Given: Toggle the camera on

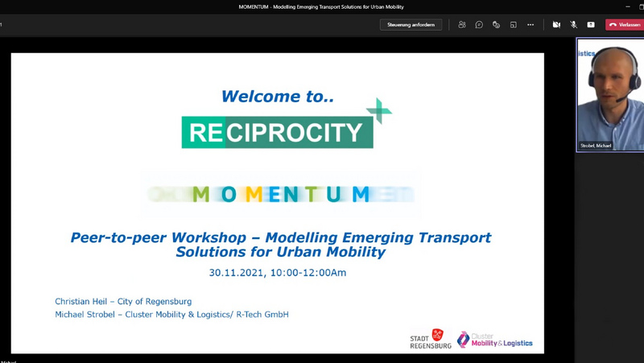Looking at the screenshot, I should coord(556,25).
